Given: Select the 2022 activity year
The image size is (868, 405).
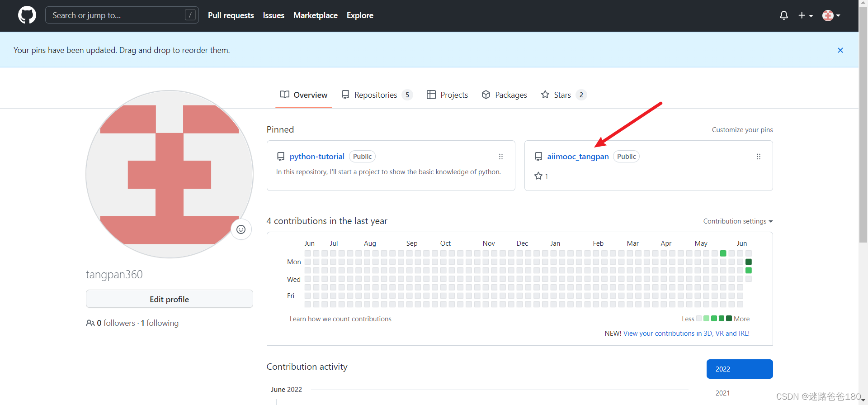Looking at the screenshot, I should [740, 369].
